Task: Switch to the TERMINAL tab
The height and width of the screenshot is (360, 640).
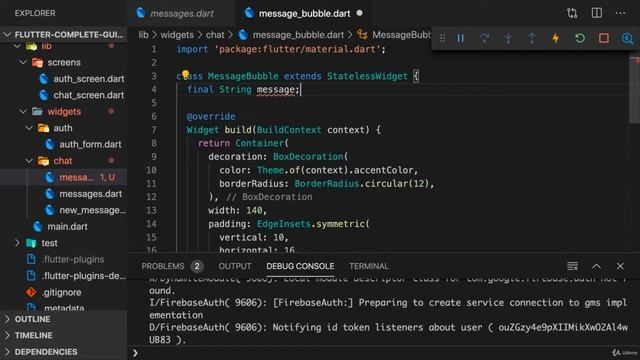Action: click(369, 266)
